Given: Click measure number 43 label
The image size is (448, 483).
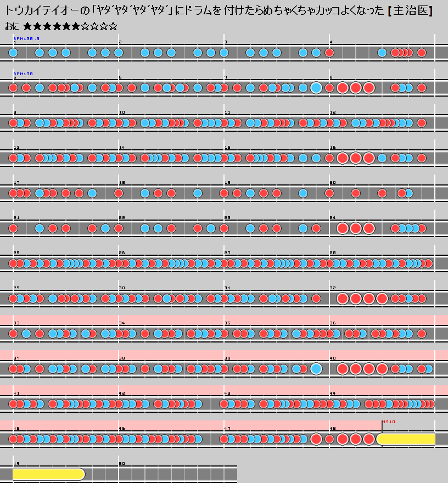Looking at the screenshot, I should (x=227, y=394).
